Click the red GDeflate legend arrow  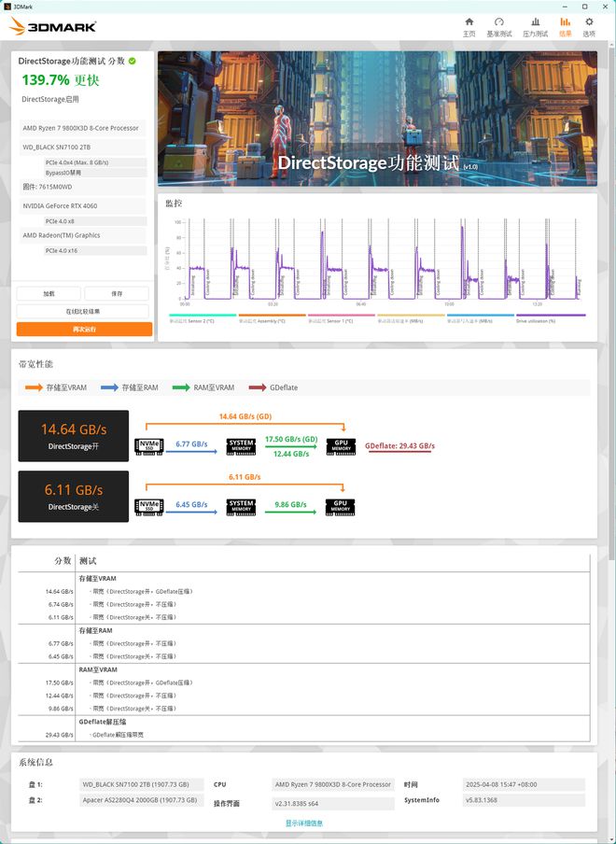[257, 387]
